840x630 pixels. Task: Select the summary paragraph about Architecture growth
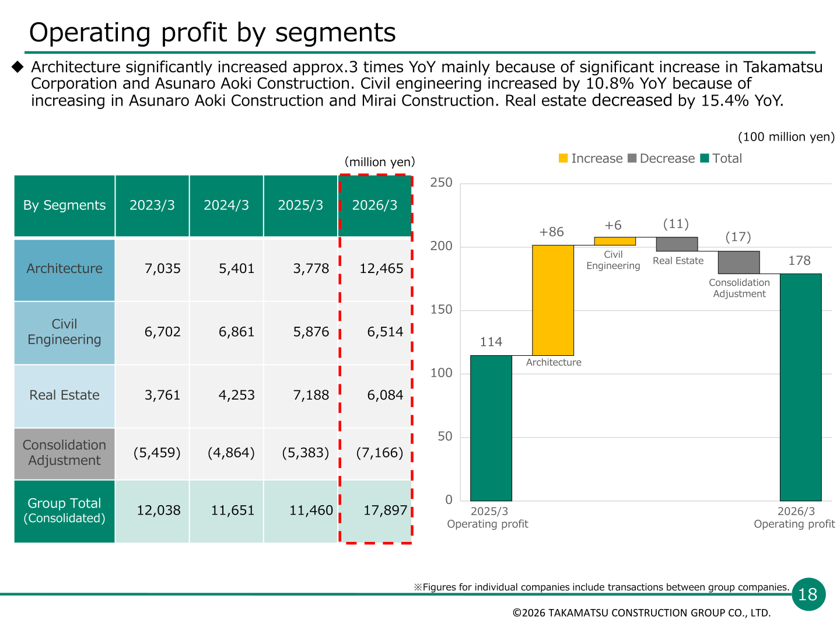(x=426, y=84)
